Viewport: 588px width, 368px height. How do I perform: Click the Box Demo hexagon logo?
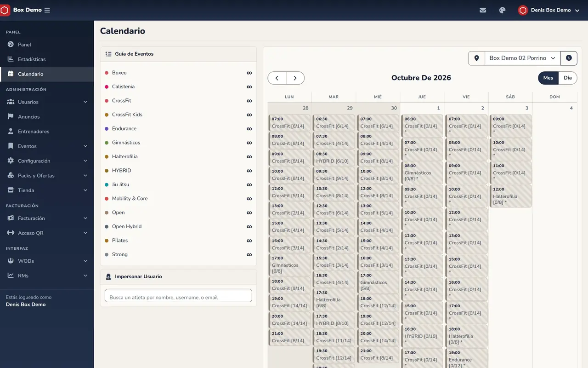click(x=5, y=10)
